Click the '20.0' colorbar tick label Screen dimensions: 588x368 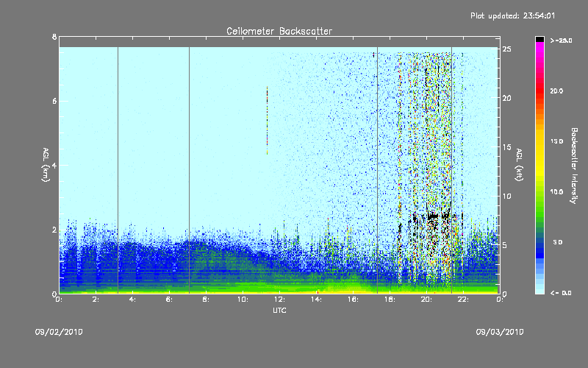coord(556,91)
